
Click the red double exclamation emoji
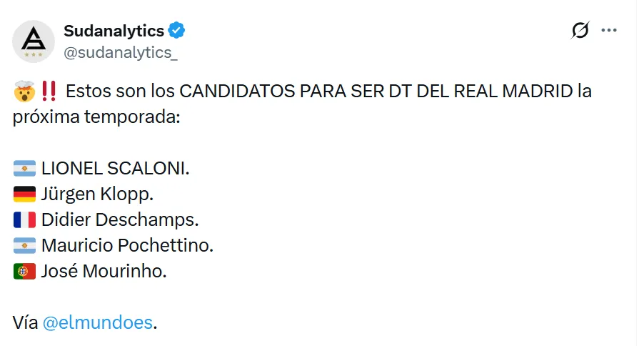tap(49, 92)
